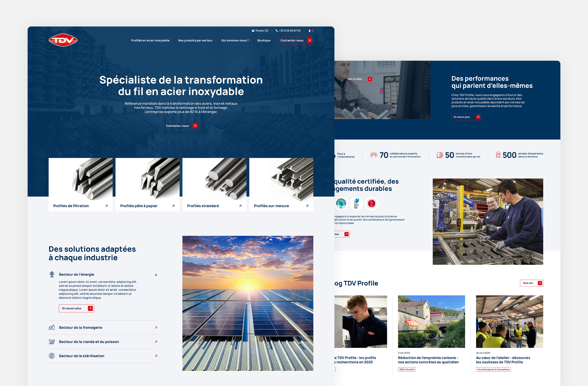Click the workshop photo of two workers
588x386 pixels.
pyautogui.click(x=488, y=222)
